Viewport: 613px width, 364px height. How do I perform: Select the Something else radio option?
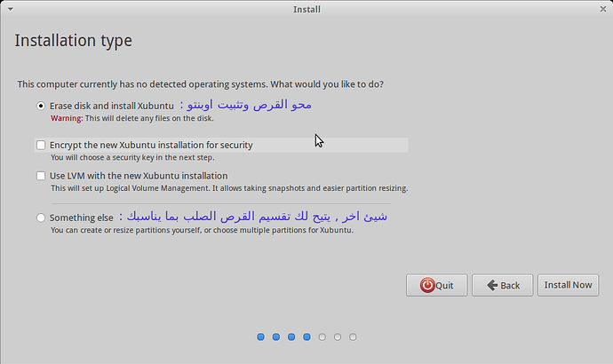pyautogui.click(x=41, y=218)
